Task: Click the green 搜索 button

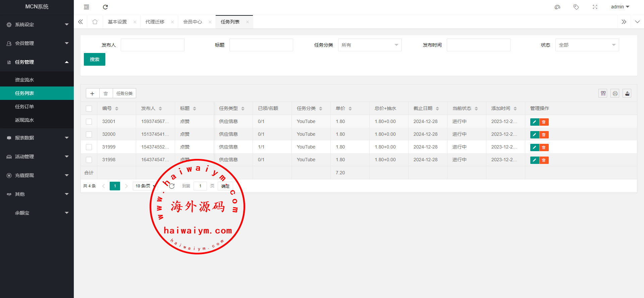Action: click(95, 59)
